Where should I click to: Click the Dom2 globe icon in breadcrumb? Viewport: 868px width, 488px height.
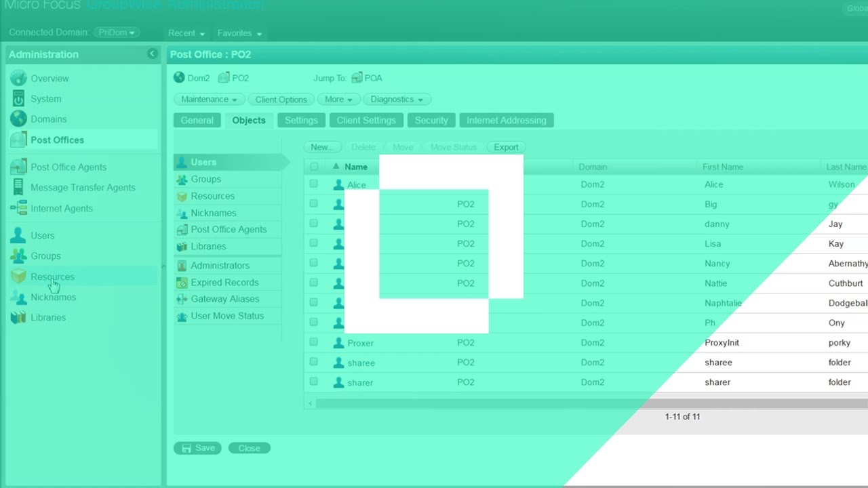pos(179,78)
